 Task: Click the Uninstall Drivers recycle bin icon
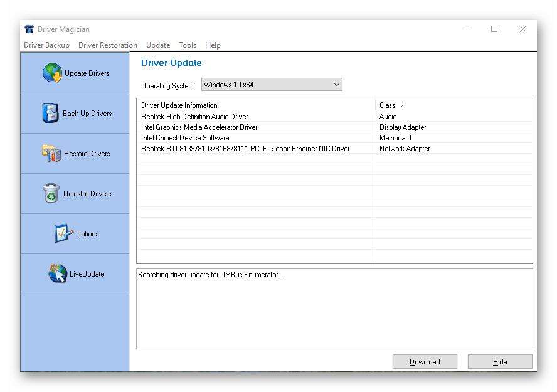pyautogui.click(x=51, y=193)
